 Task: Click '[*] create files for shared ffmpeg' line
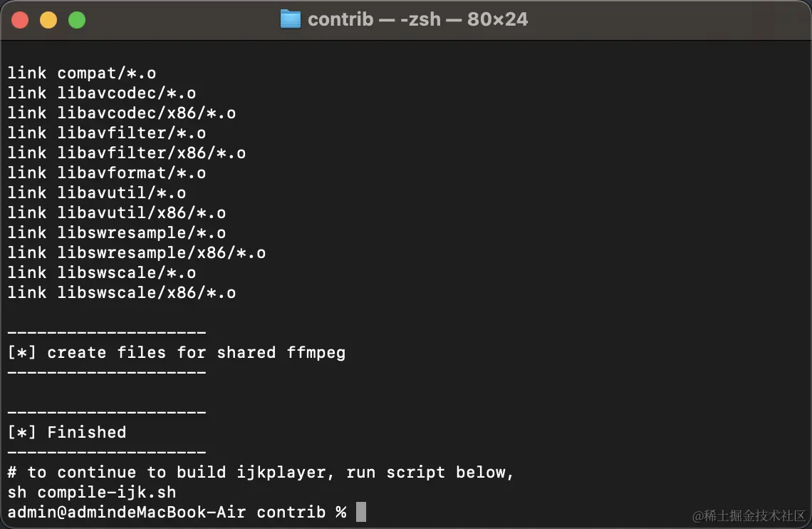click(x=177, y=352)
